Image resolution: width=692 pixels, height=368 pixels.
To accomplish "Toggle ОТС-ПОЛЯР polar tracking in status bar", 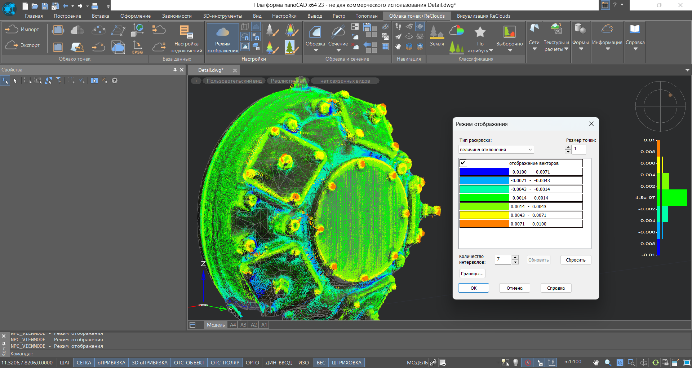I will point(225,363).
